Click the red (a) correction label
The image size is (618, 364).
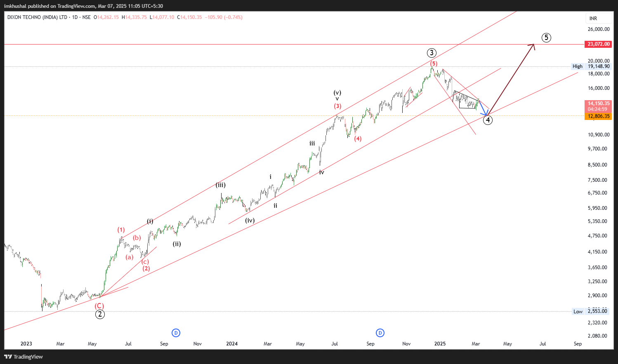click(x=130, y=257)
